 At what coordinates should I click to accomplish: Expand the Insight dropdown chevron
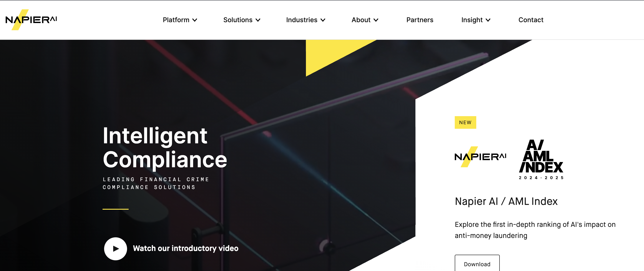488,20
